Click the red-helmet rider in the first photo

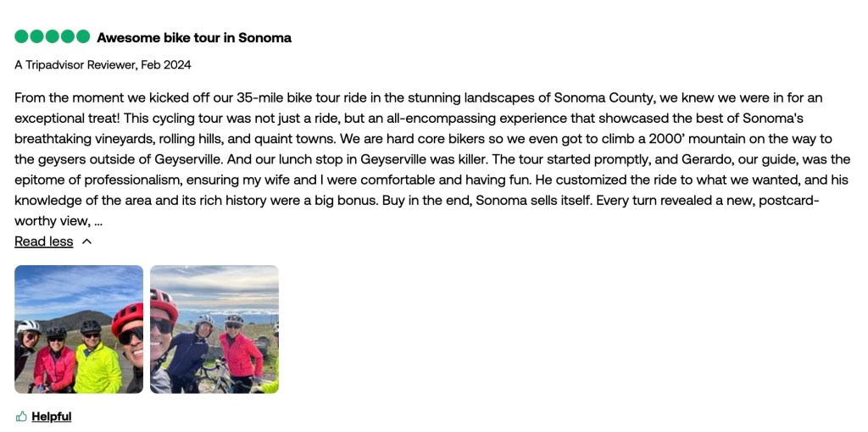[129, 339]
